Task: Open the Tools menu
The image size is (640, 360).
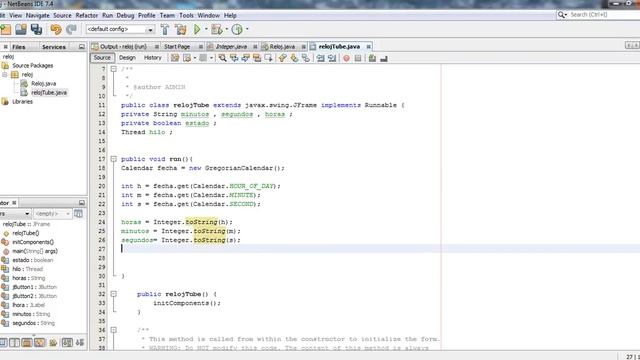Action: [x=187, y=15]
